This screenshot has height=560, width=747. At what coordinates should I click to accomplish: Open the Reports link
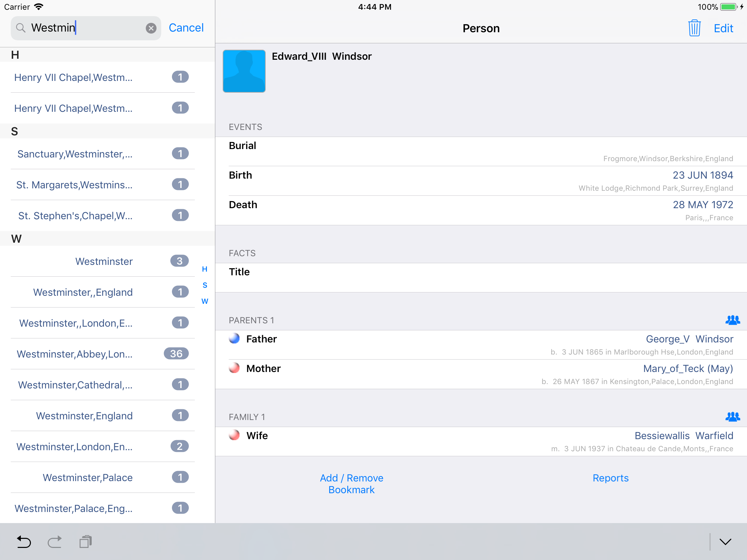point(610,478)
